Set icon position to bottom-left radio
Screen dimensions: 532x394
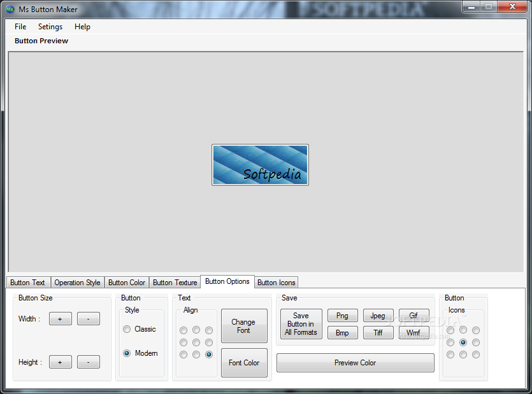450,355
